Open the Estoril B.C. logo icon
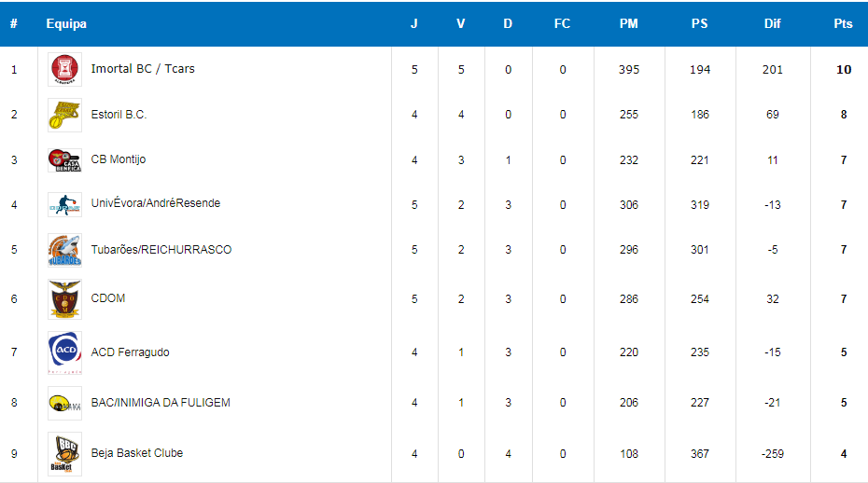 coord(64,115)
